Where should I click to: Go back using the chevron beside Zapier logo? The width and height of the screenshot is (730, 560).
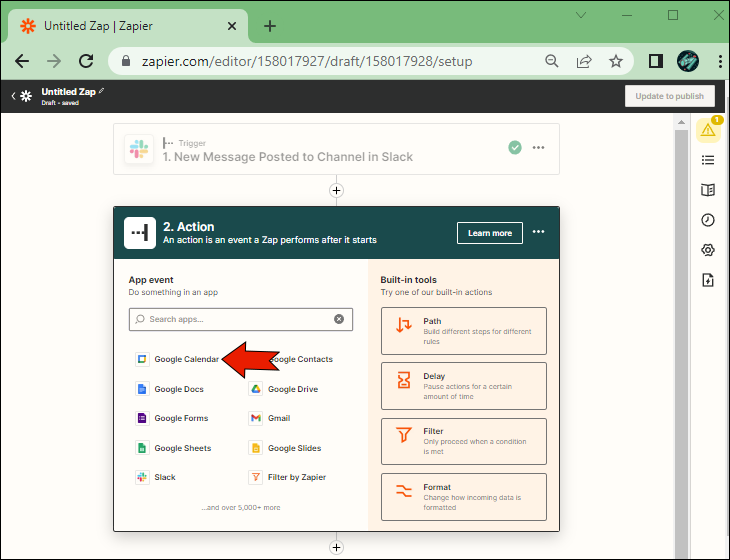tap(13, 96)
